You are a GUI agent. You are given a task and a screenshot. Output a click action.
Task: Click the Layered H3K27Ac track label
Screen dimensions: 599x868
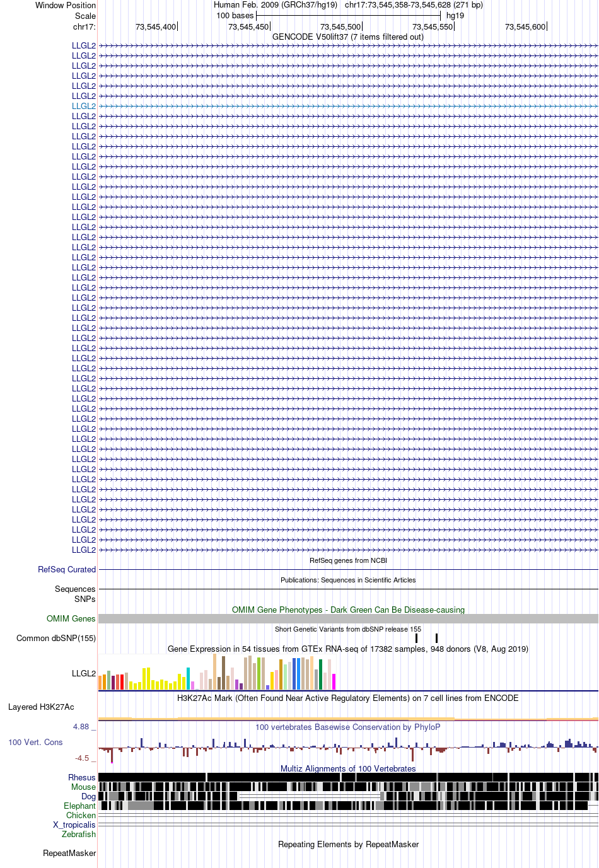(x=41, y=707)
